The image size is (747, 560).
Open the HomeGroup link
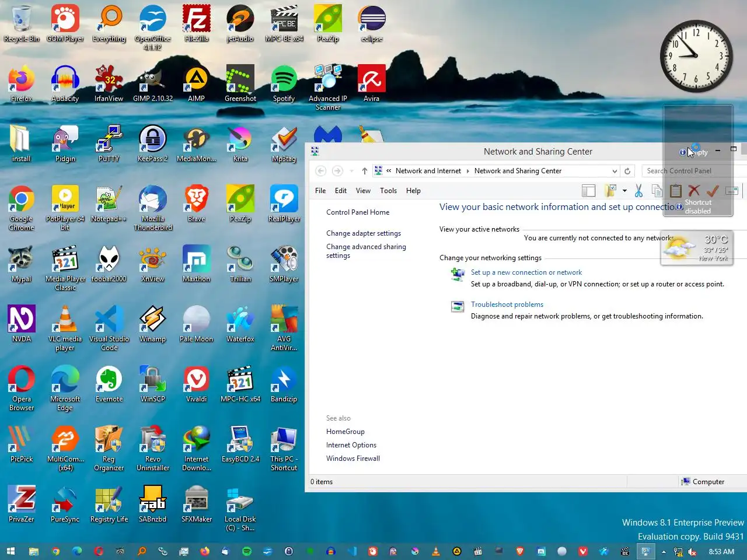coord(345,432)
